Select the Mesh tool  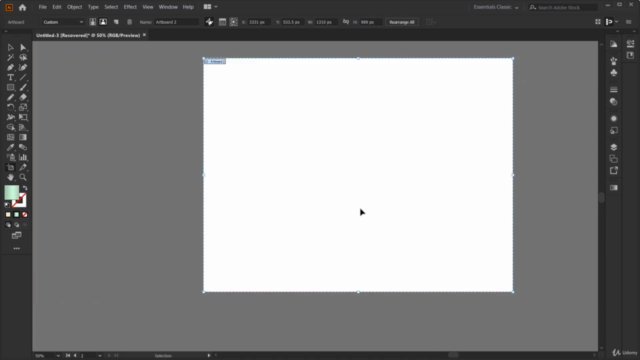click(x=11, y=138)
